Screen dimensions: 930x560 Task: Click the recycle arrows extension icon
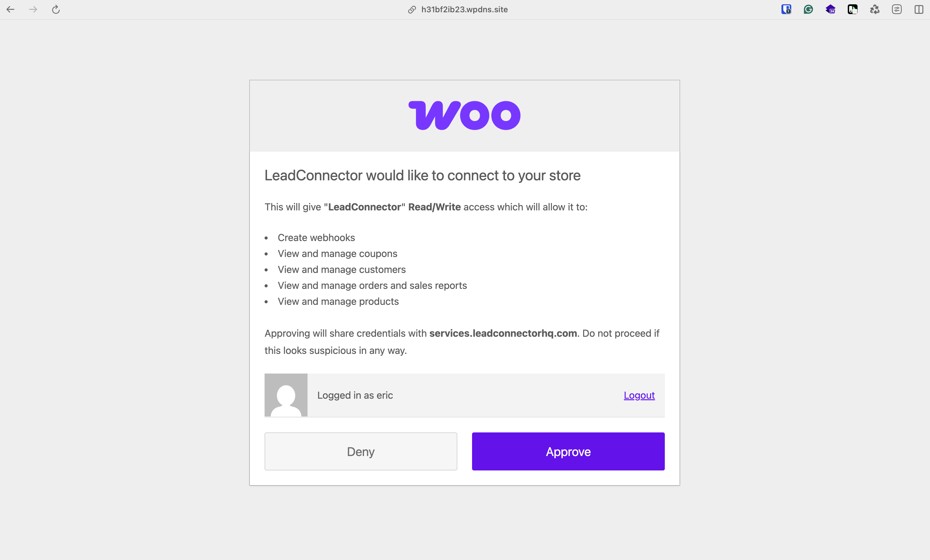pyautogui.click(x=874, y=10)
